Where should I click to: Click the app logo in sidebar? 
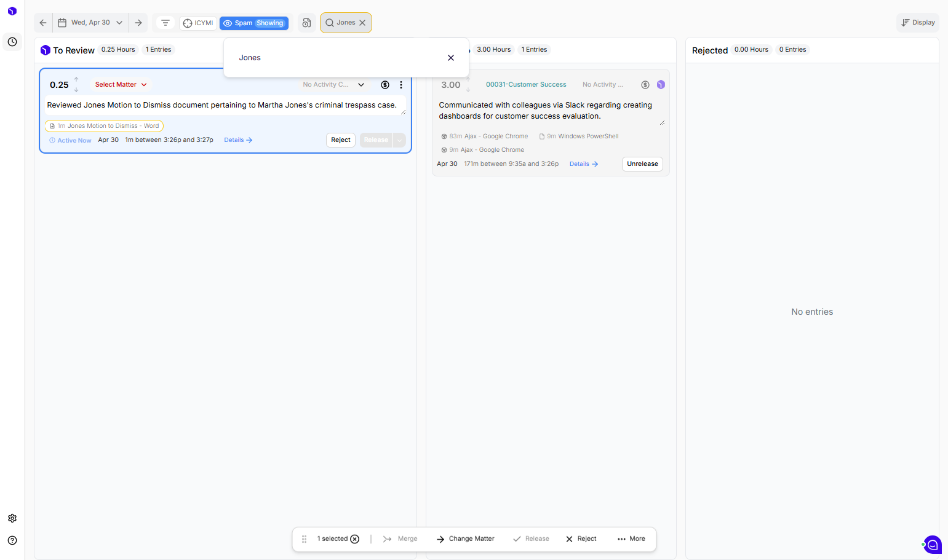point(12,11)
